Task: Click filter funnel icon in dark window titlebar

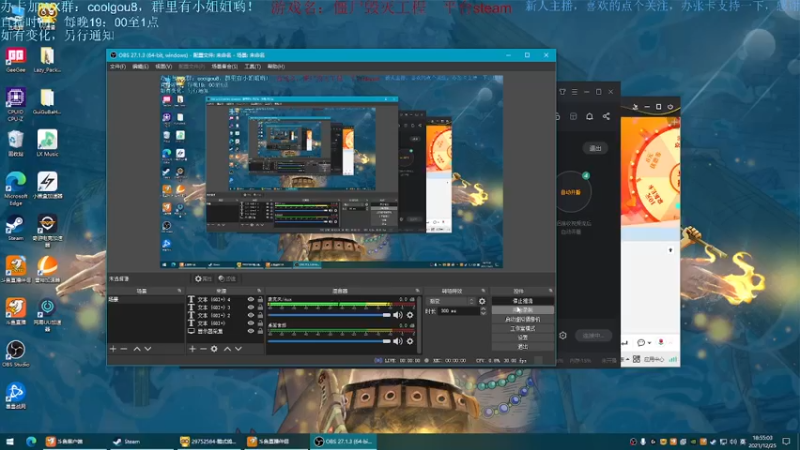Action: point(562,92)
